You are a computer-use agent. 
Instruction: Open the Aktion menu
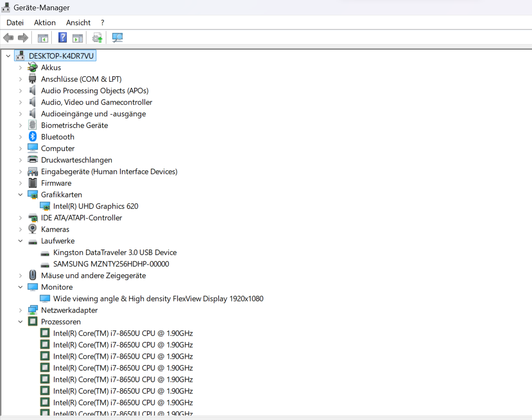[x=45, y=23]
